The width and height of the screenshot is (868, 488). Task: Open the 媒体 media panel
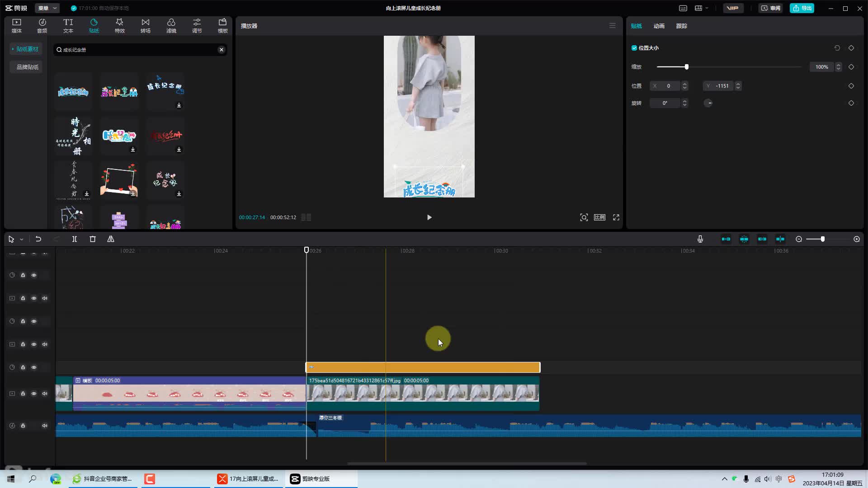(17, 26)
